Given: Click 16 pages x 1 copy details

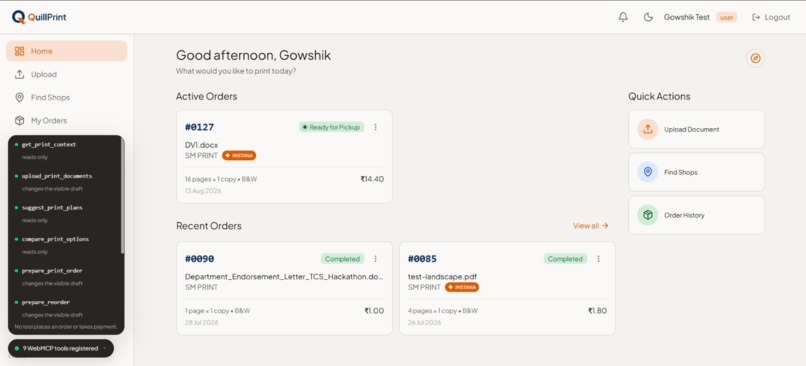Looking at the screenshot, I should click(x=221, y=179).
